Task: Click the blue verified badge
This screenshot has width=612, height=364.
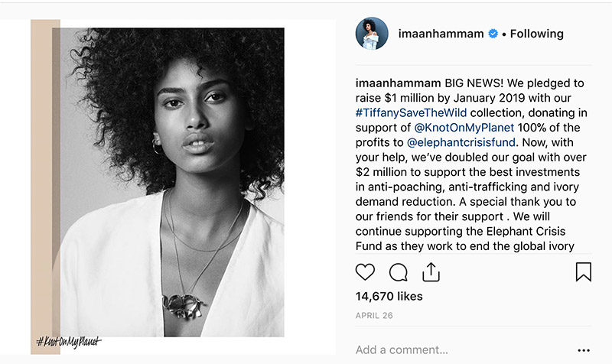Action: 494,34
